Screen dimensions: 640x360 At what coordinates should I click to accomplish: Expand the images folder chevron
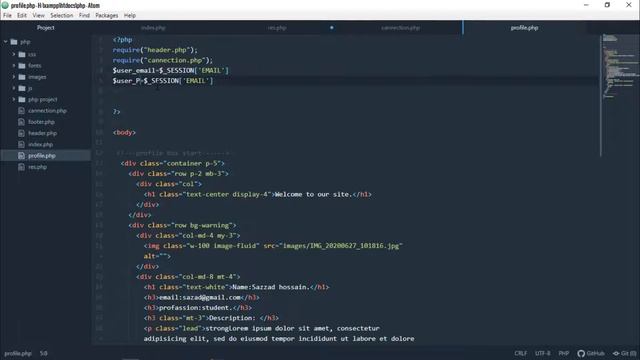pyautogui.click(x=13, y=77)
